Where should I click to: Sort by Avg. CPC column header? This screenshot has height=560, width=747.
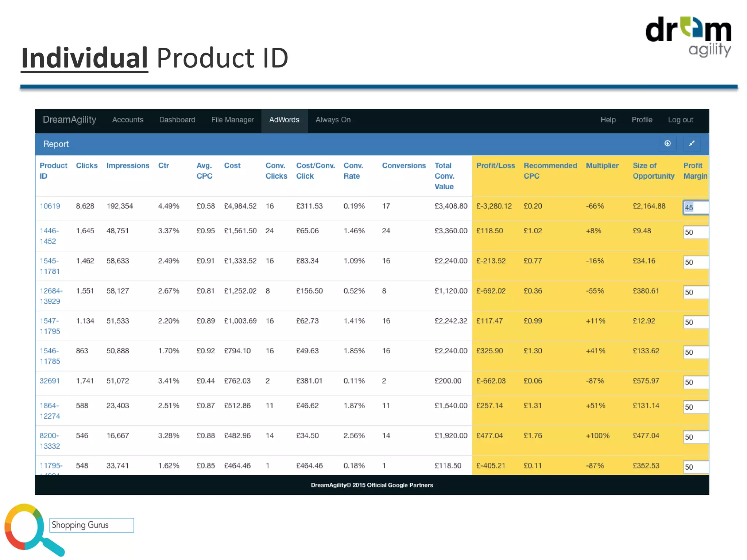pos(204,171)
